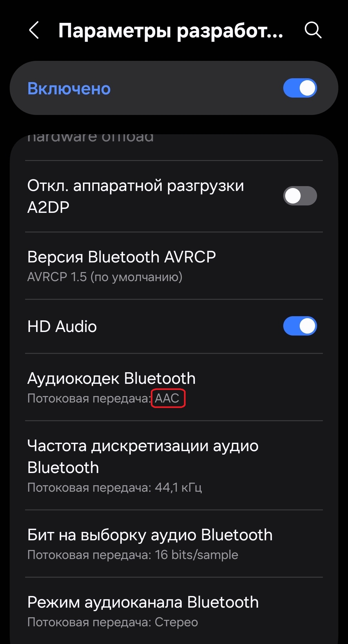Tap the AAC codec value highlighted in red
This screenshot has width=348, height=644.
coord(167,399)
